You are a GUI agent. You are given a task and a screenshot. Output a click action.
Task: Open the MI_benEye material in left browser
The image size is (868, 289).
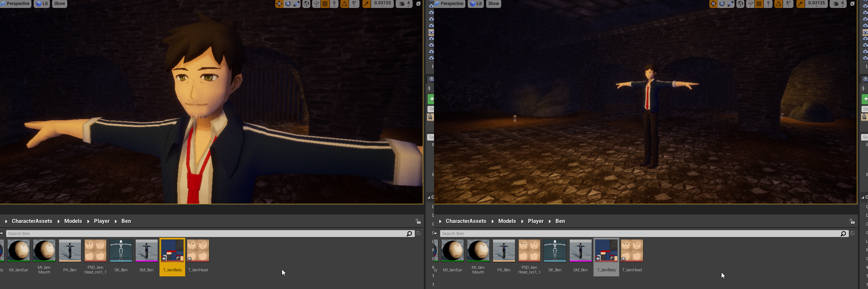18,256
